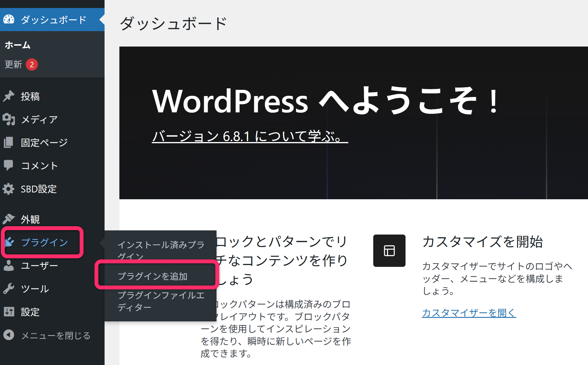
Task: Open the SBD設定 menu
Action: pyautogui.click(x=52, y=189)
